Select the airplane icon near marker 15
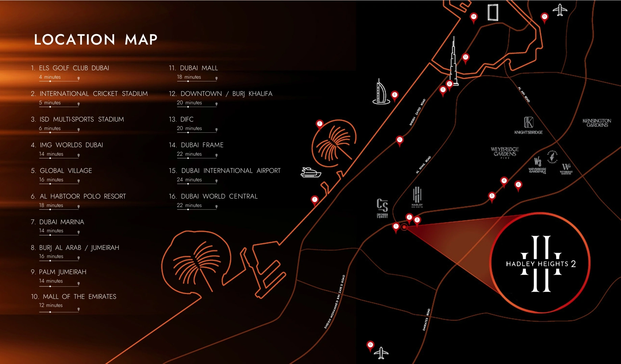Screen dimensions: 621x364 [x=560, y=10]
